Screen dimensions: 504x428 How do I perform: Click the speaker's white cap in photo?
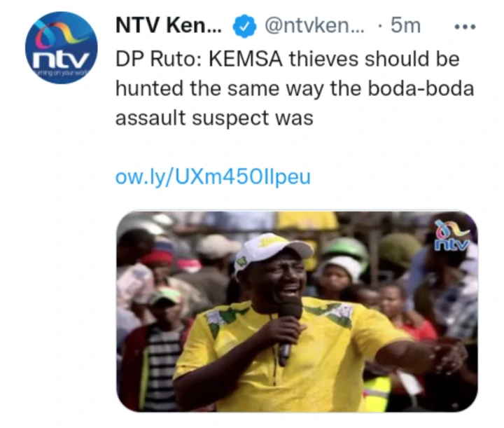pos(272,250)
